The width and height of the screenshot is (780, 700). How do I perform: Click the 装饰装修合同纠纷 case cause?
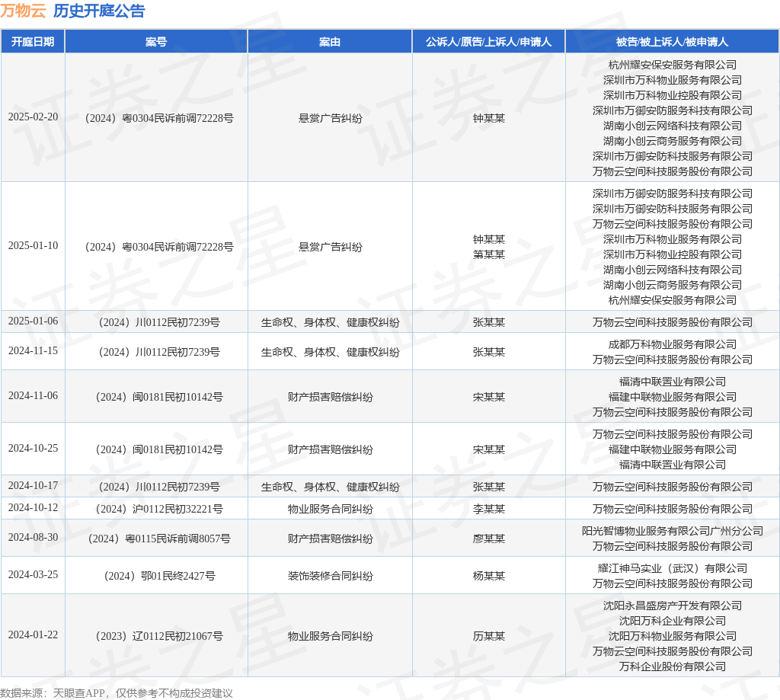pos(331,576)
